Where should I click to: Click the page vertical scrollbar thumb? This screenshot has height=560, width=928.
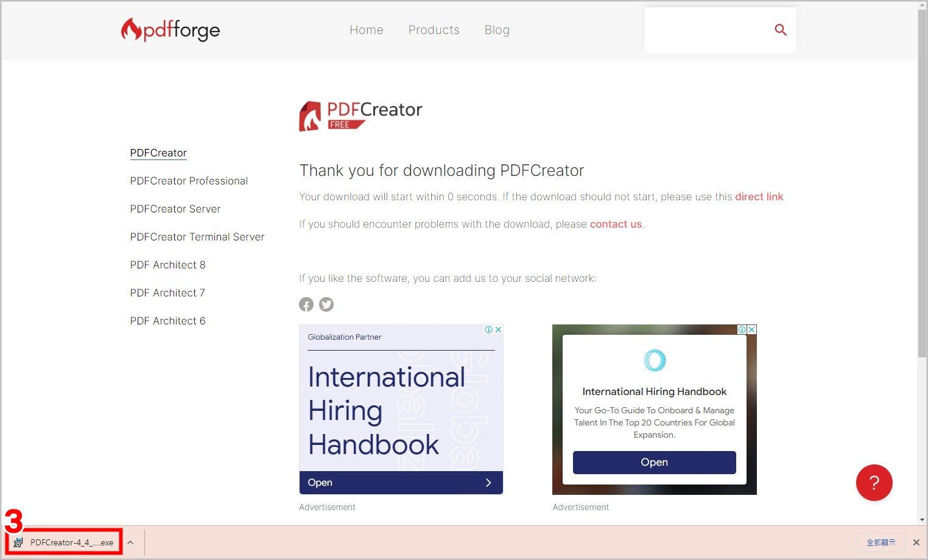pyautogui.click(x=923, y=183)
